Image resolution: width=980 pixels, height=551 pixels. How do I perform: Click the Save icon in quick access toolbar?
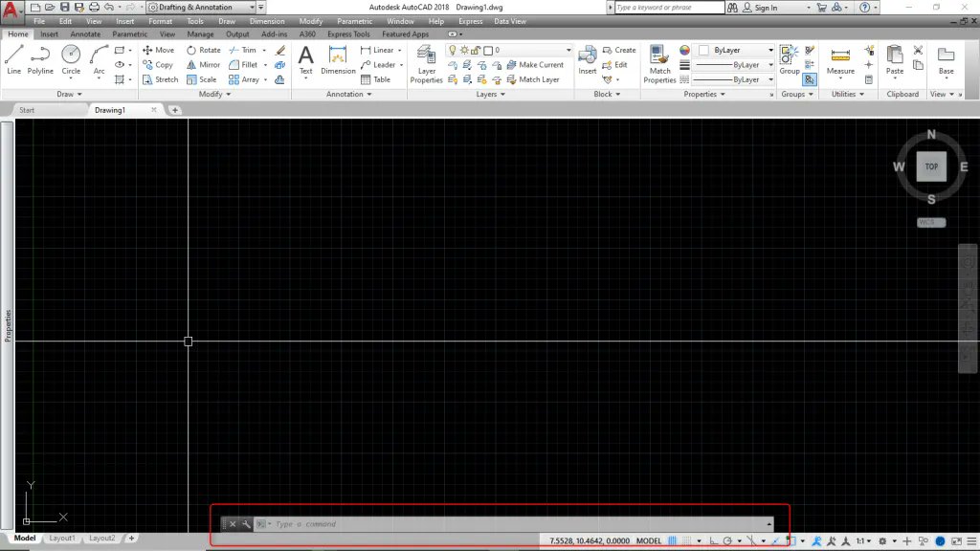[64, 8]
